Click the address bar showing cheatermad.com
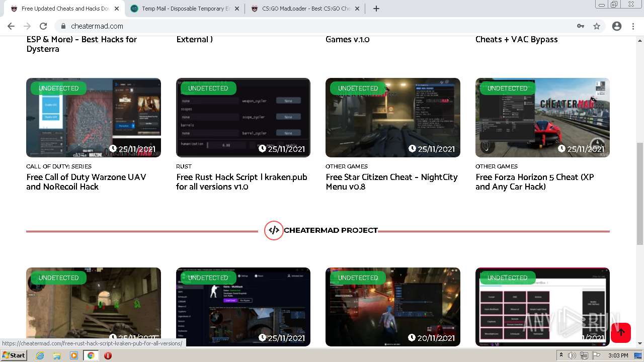Screen dimensions: 644x362 tap(322, 26)
